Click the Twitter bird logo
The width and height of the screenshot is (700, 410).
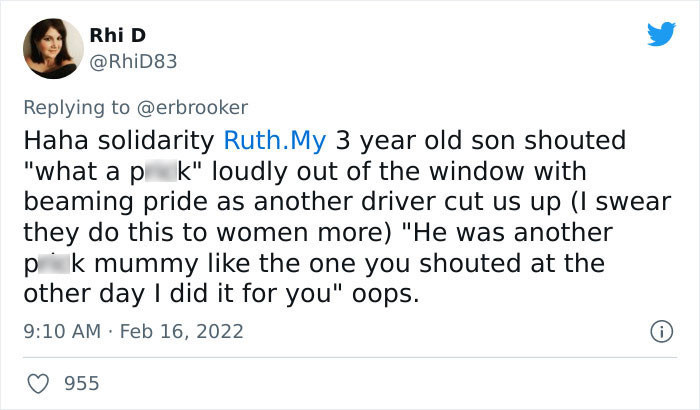tap(661, 35)
